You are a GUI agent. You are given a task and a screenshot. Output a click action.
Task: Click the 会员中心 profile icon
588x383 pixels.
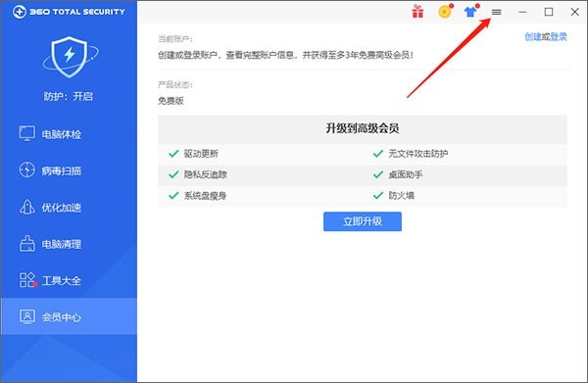pyautogui.click(x=27, y=316)
